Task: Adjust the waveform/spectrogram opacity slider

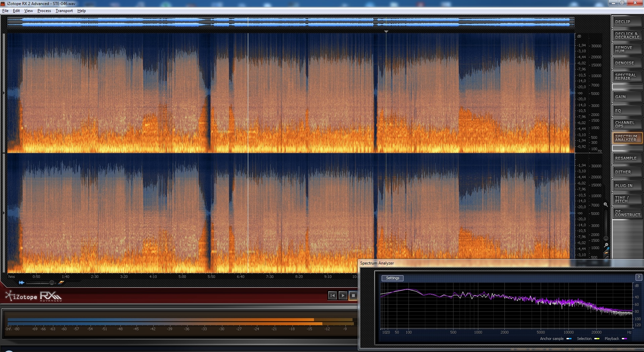Action: [x=52, y=283]
